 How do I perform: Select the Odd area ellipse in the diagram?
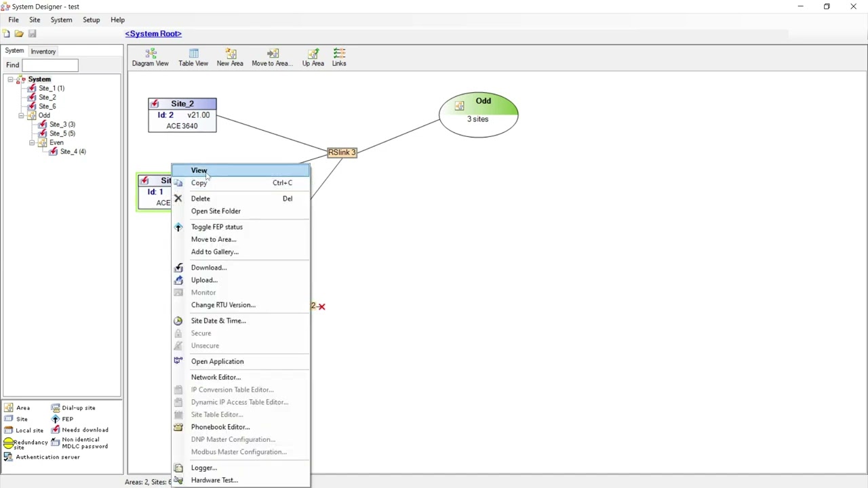479,115
